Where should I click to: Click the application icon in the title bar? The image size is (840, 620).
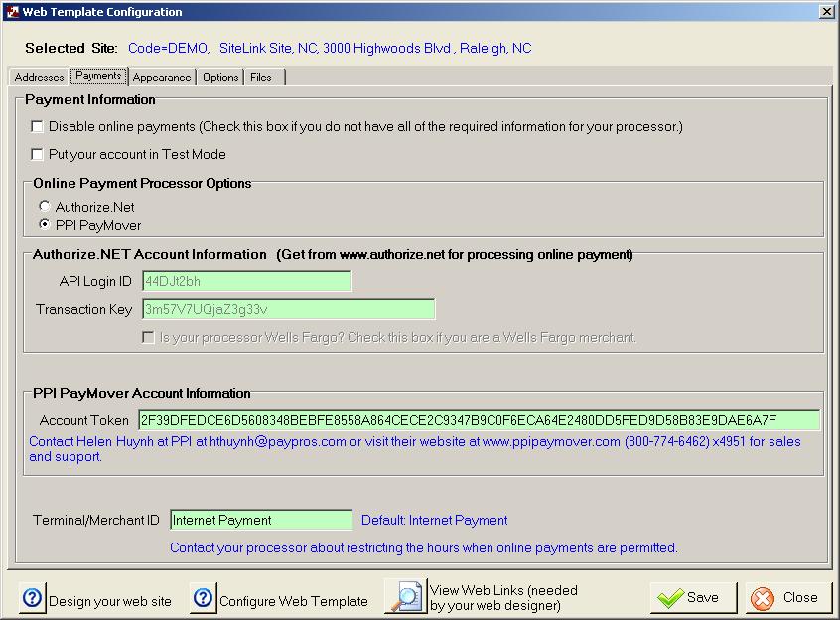12,12
